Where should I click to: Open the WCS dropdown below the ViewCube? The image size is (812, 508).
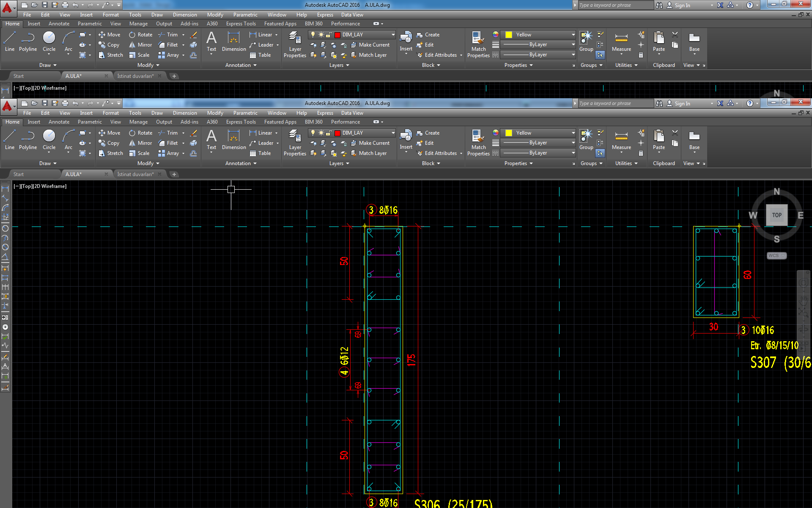[x=776, y=256]
